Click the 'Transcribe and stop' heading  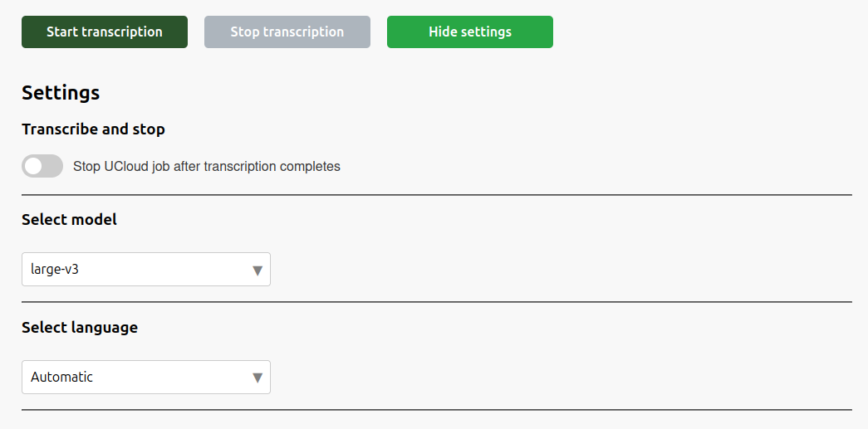tap(93, 129)
